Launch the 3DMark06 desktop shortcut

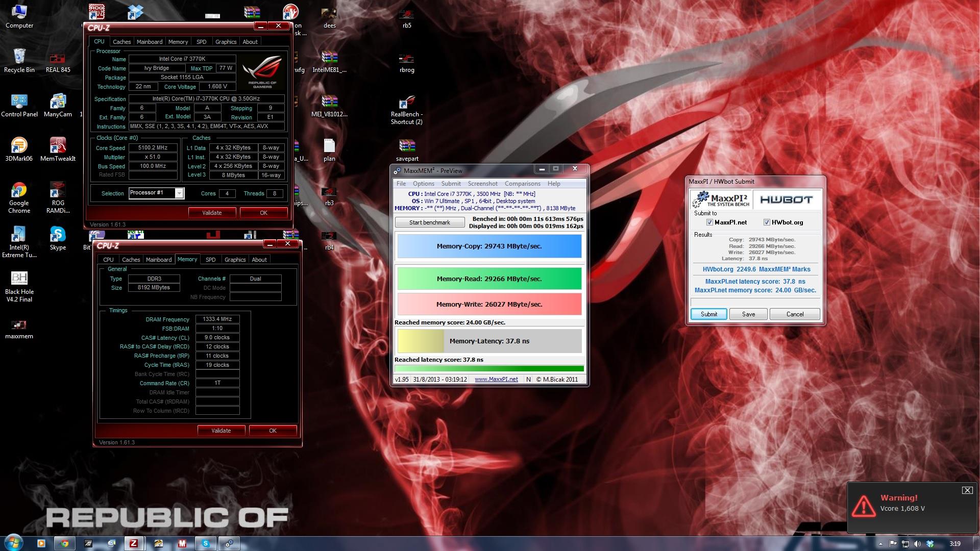pos(19,149)
